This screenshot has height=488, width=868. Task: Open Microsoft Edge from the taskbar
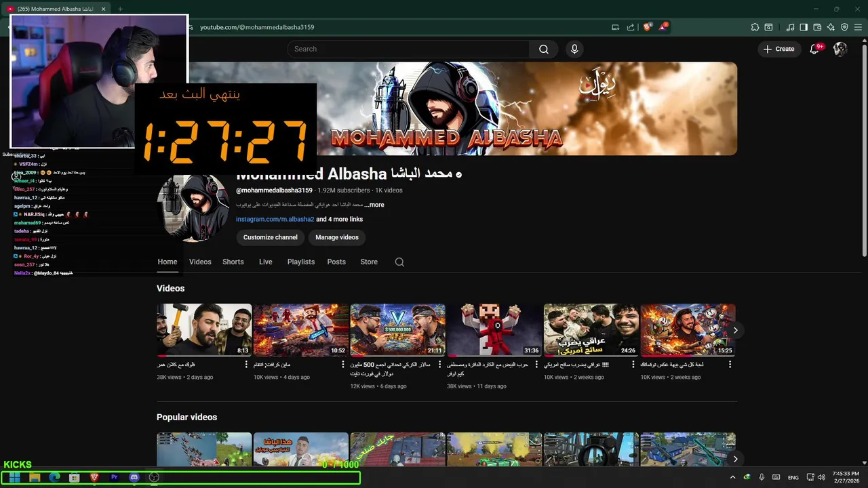click(x=54, y=477)
